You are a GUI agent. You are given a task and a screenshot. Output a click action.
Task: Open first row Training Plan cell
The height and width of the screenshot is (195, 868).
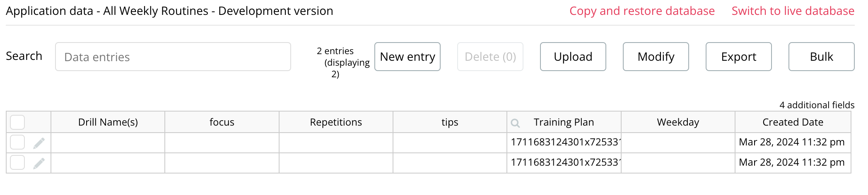coord(564,142)
